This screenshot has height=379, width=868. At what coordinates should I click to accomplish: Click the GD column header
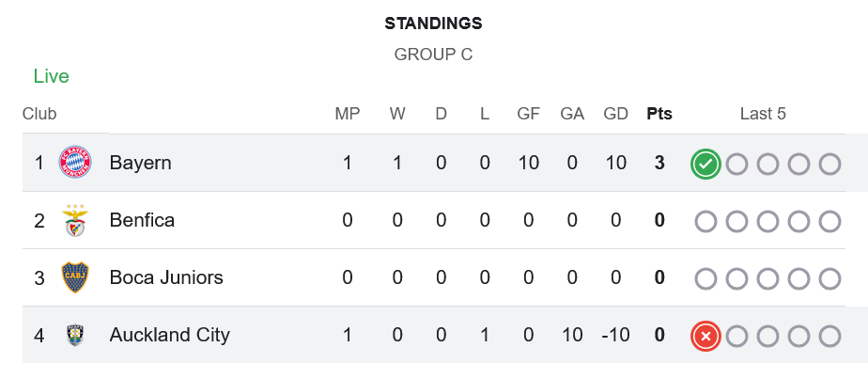click(616, 114)
